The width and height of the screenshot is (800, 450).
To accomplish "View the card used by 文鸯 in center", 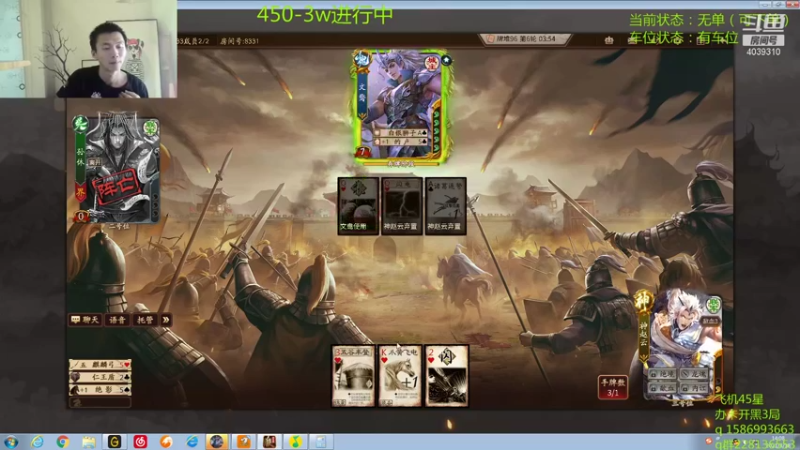I will click(x=358, y=206).
